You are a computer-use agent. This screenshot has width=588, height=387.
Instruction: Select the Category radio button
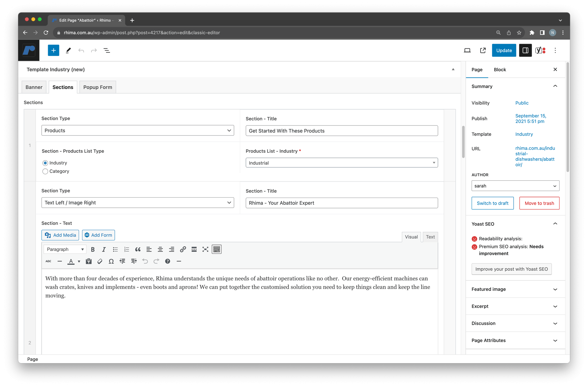tap(45, 171)
